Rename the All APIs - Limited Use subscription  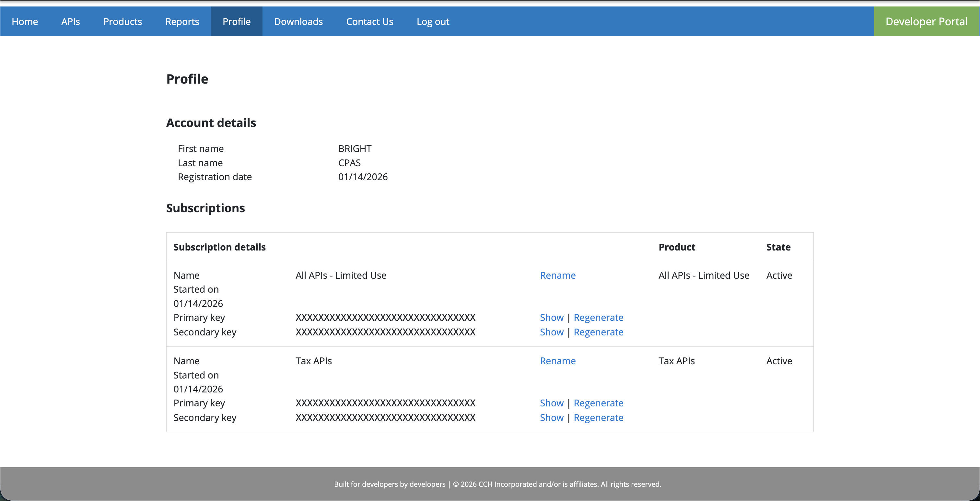click(558, 275)
